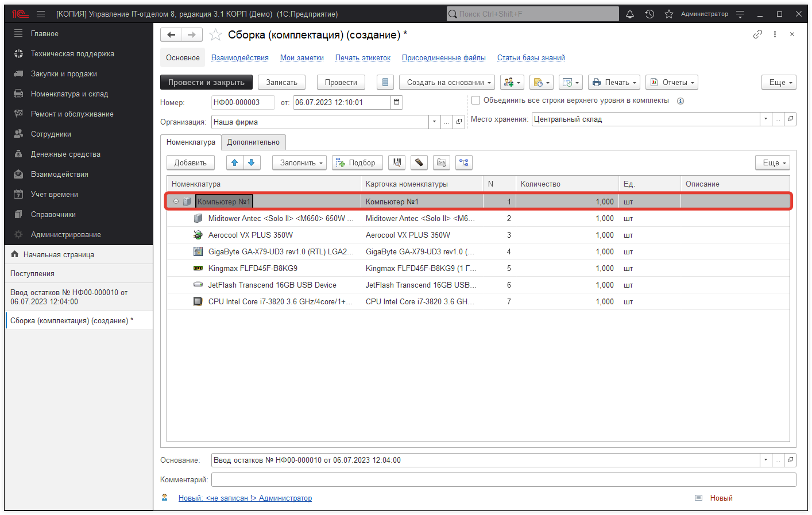Click the favorites star next to the document title
This screenshot has width=812, height=515.
(x=215, y=35)
